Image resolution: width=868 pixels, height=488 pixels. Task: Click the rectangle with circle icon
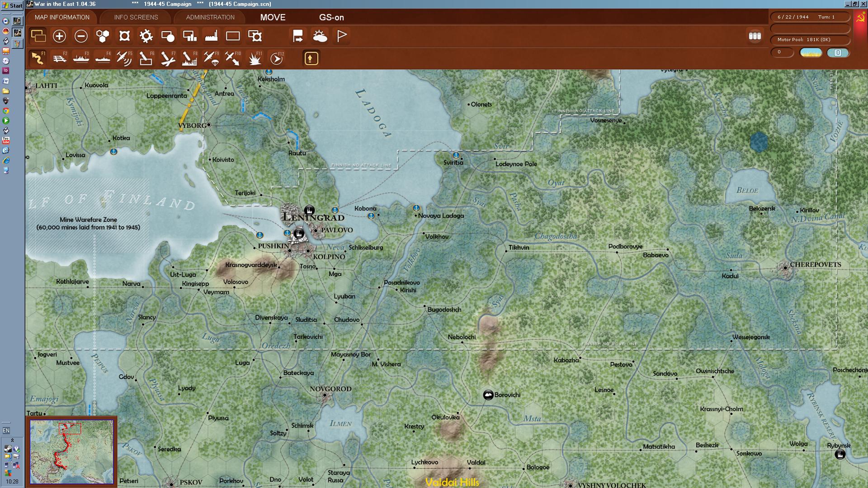tap(168, 36)
